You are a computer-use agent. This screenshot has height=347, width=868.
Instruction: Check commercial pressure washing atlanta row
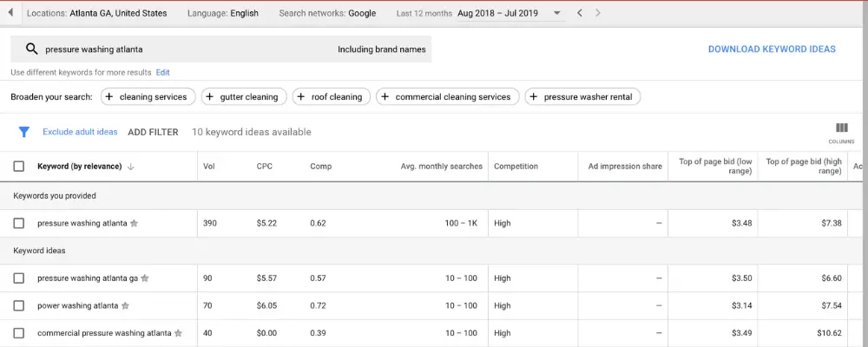pyautogui.click(x=19, y=333)
